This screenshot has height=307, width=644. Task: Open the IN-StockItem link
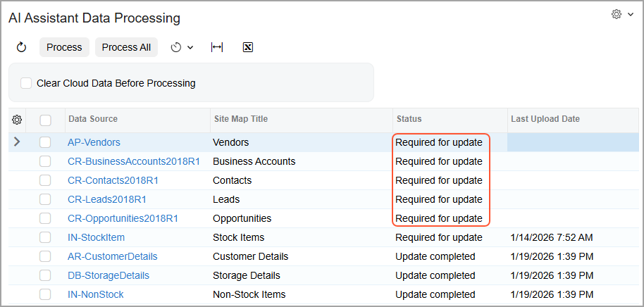[96, 237]
